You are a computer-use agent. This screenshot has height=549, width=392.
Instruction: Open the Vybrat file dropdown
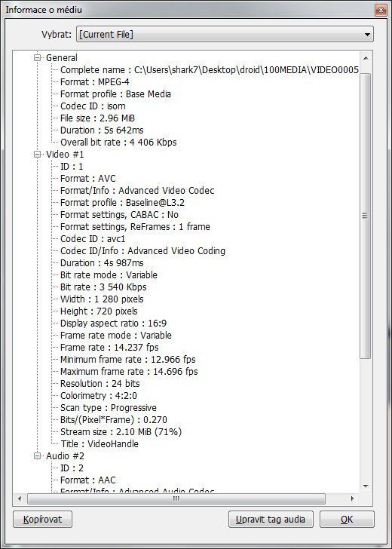tap(225, 35)
